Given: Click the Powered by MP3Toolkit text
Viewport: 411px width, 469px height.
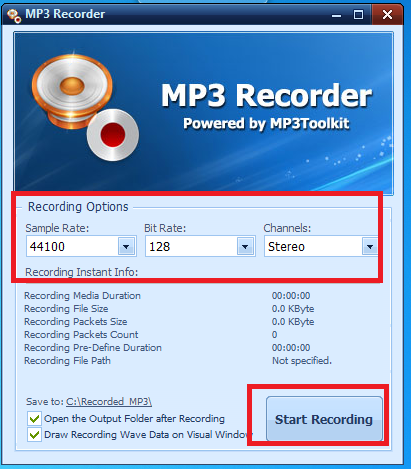Looking at the screenshot, I should [266, 123].
